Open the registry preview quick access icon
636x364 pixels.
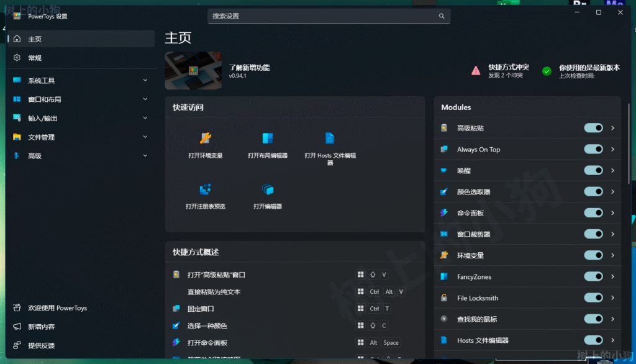pyautogui.click(x=206, y=189)
